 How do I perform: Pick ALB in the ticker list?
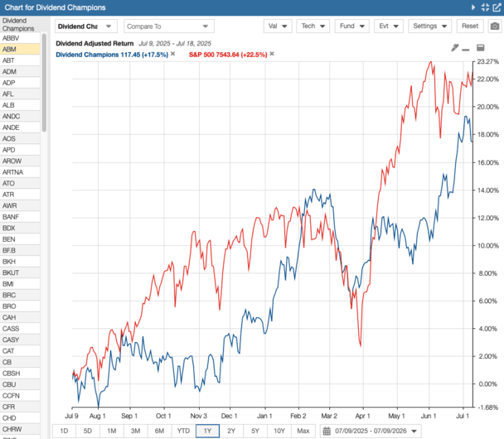click(x=20, y=105)
